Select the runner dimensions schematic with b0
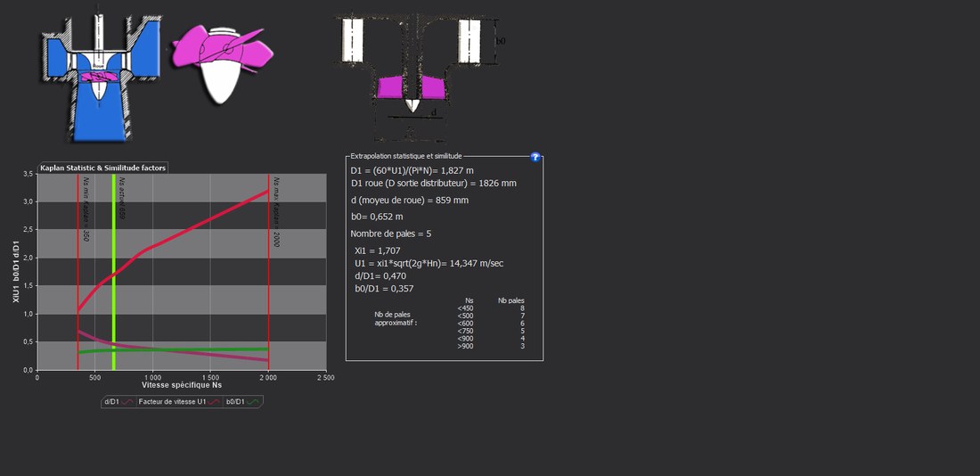The width and height of the screenshot is (980, 476). pos(420,77)
